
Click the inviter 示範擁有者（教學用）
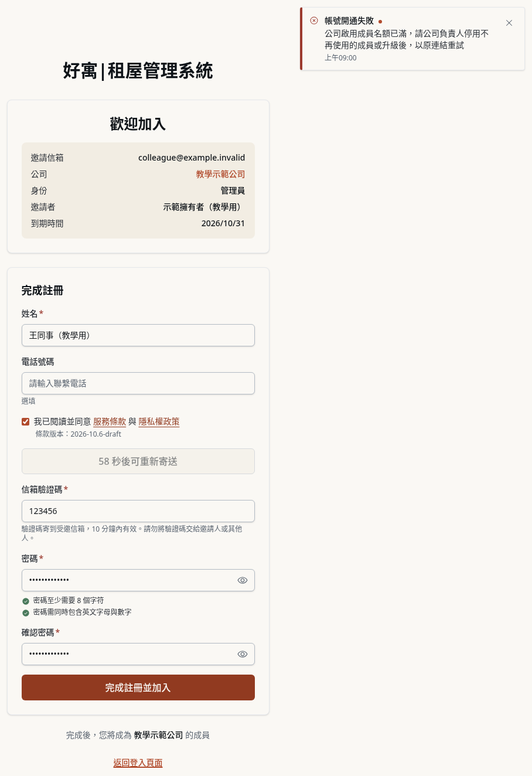(204, 207)
